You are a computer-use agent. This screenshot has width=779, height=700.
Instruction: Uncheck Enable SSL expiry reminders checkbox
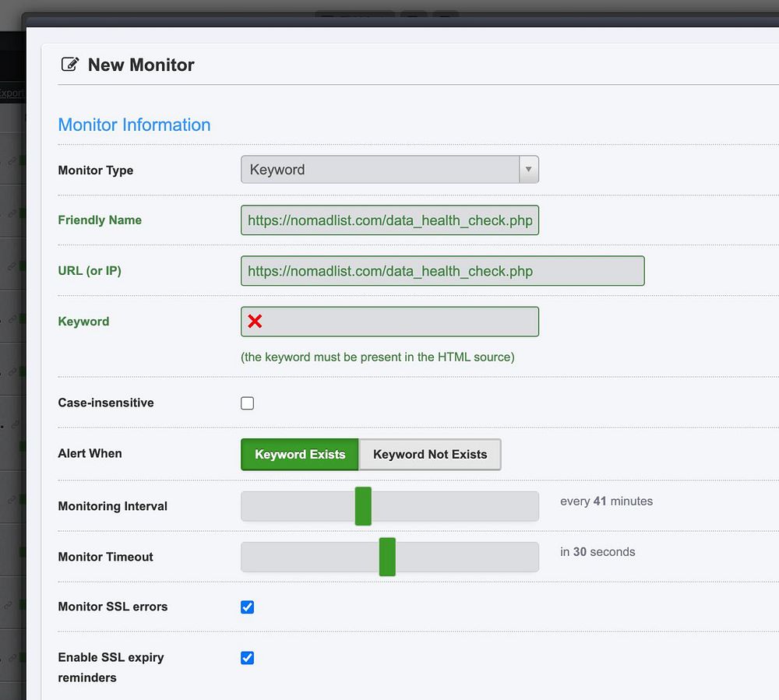[248, 658]
